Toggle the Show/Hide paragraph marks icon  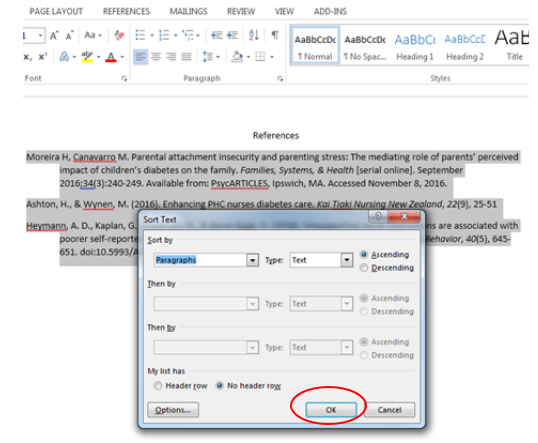point(275,35)
